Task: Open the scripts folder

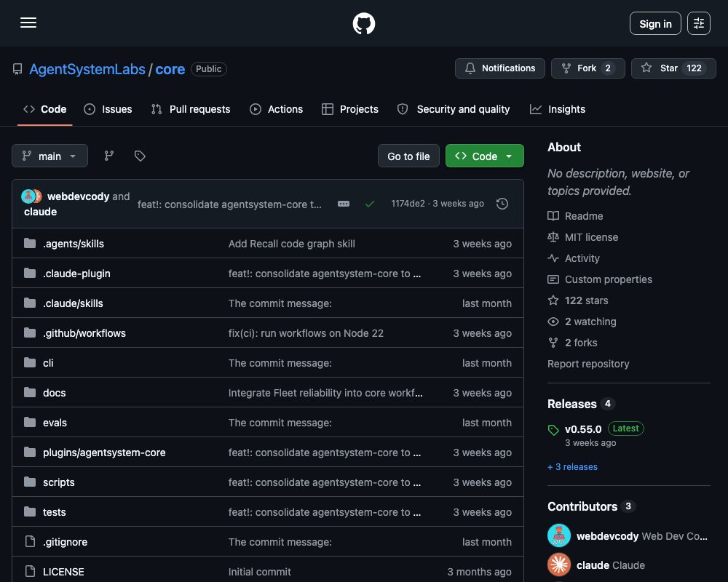Action: 58,482
